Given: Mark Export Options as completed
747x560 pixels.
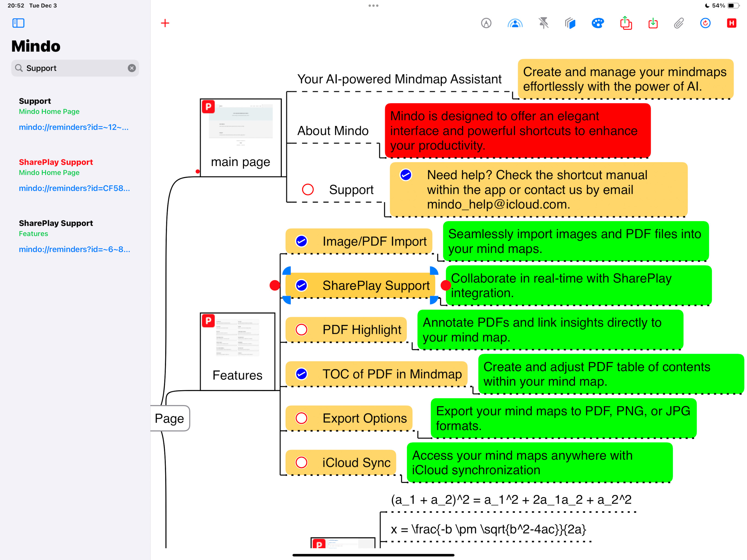Looking at the screenshot, I should tap(301, 418).
